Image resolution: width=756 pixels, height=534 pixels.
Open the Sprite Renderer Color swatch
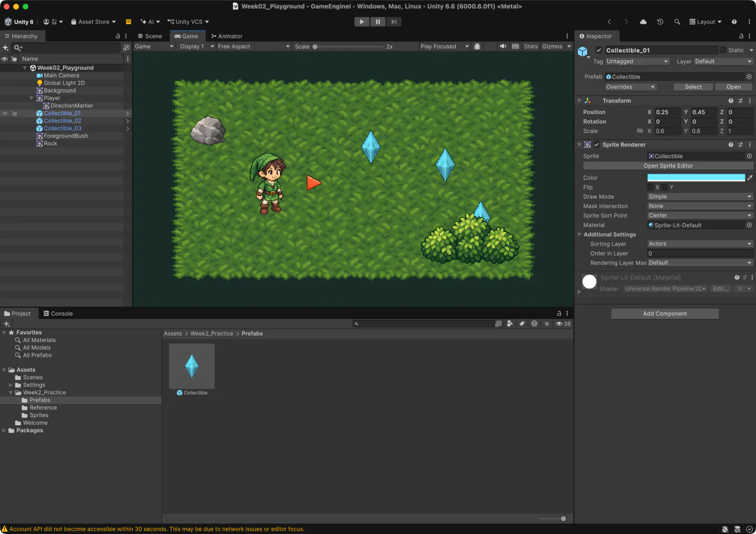click(696, 178)
